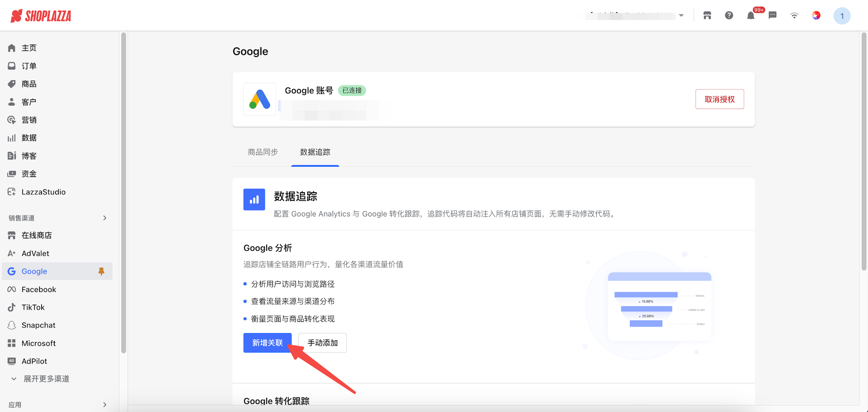Open the chat message icon

tap(773, 16)
